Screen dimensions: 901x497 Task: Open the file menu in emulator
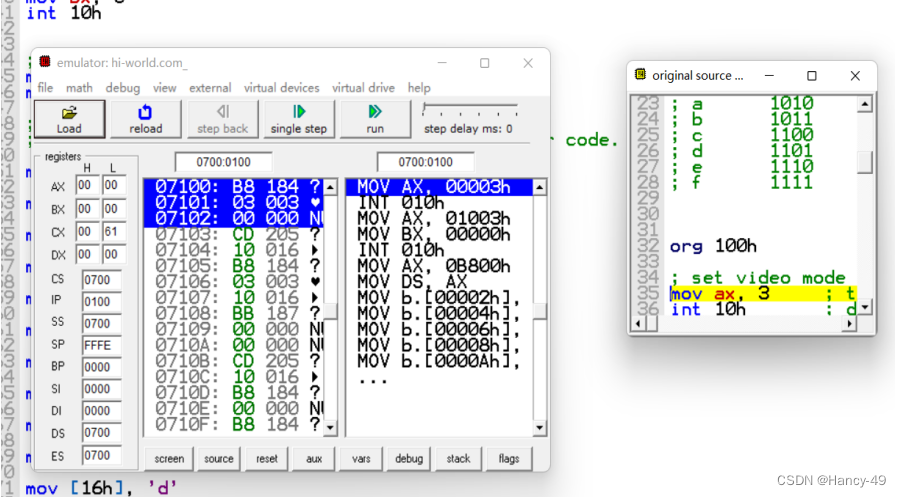45,88
